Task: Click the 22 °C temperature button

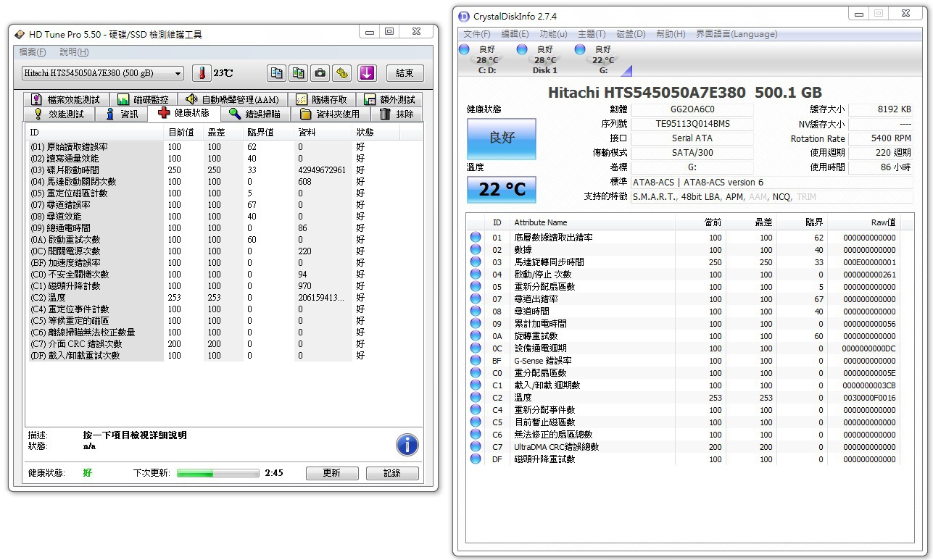Action: click(x=502, y=190)
